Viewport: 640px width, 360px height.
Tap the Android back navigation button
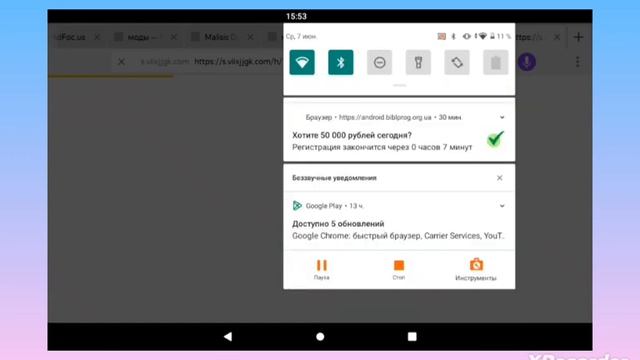pos(228,336)
